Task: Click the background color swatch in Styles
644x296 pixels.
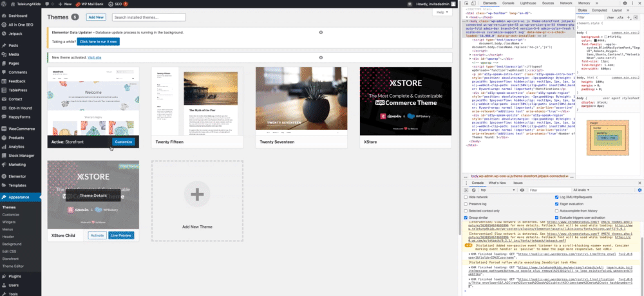Action: click(x=606, y=37)
